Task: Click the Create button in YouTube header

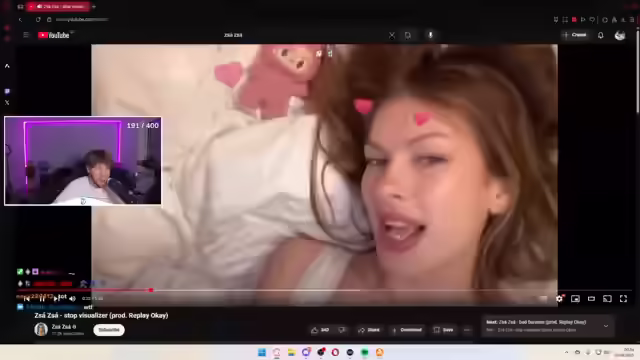Action: (x=575, y=35)
